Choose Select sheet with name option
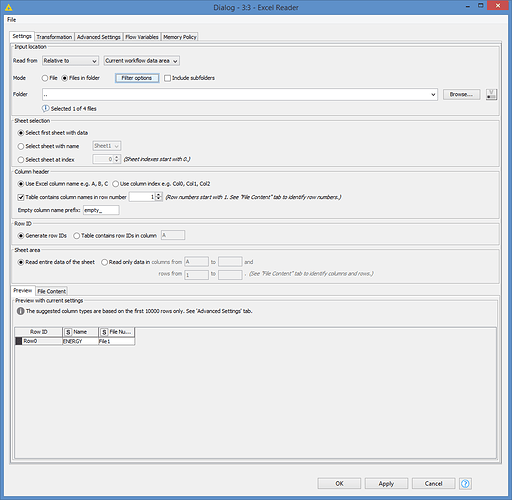Image resolution: width=512 pixels, height=500 pixels. pyautogui.click(x=21, y=146)
